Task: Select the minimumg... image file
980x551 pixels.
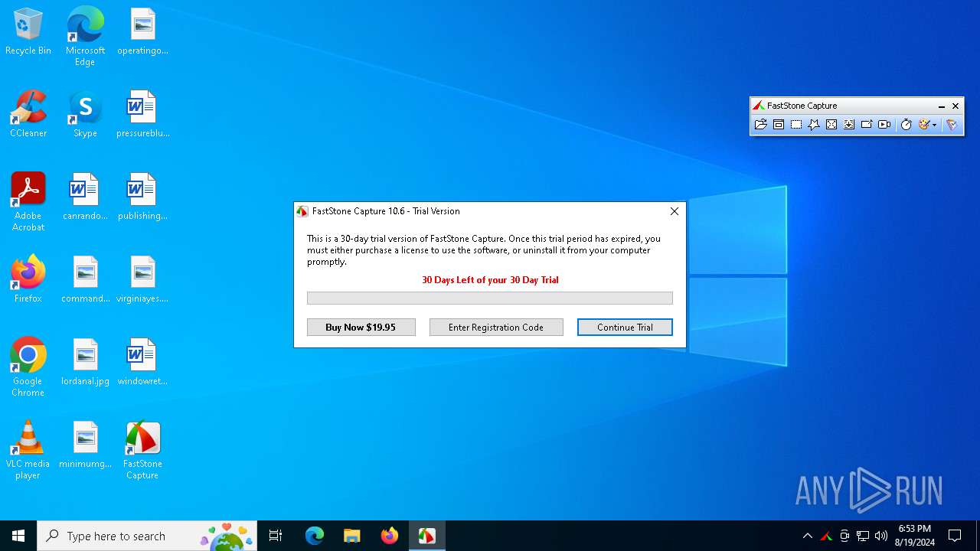Action: [85, 445]
